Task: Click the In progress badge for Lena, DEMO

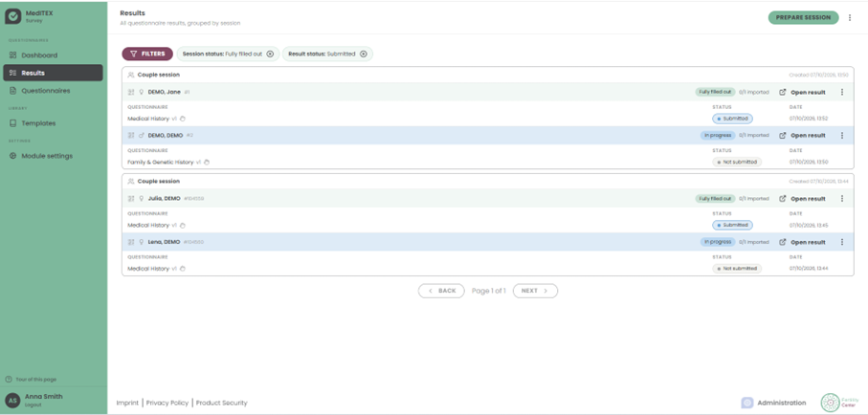Action: [718, 242]
